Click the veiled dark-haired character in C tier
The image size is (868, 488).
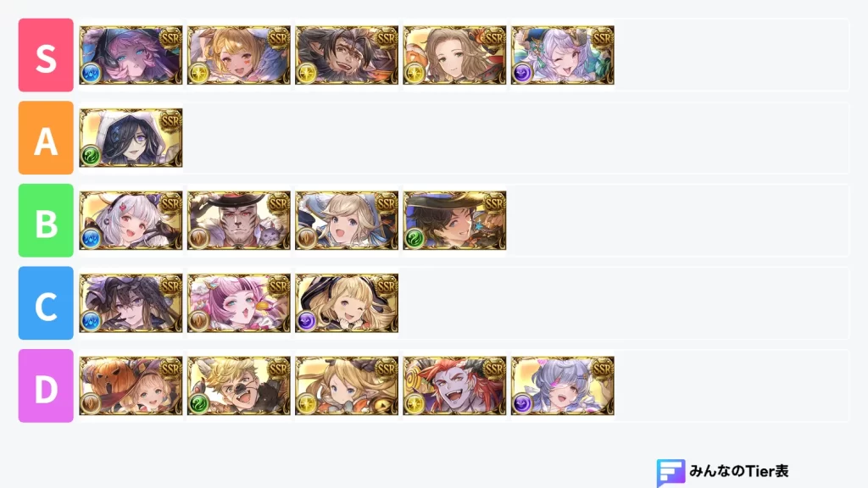[x=131, y=303]
